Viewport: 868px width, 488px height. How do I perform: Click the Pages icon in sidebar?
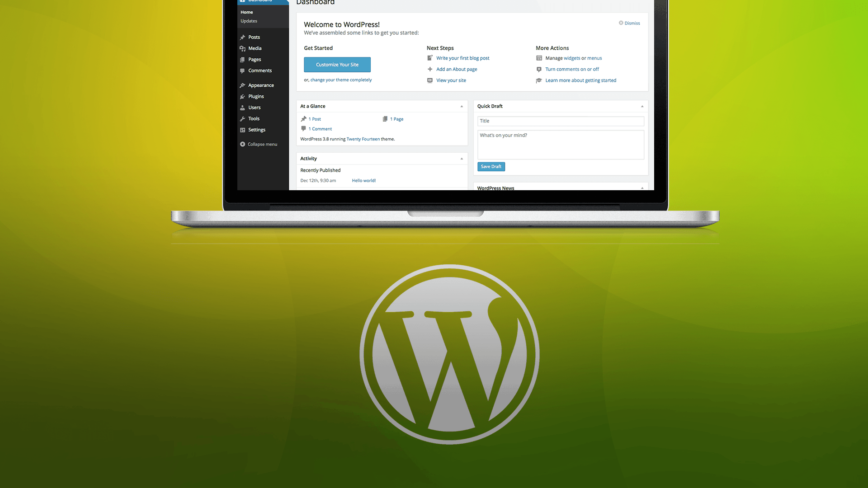(x=243, y=60)
